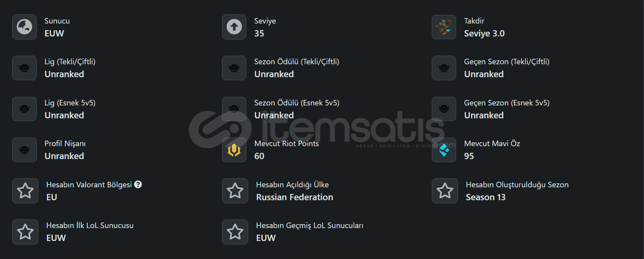
Task: Click the star icon for Hesabın Açıldığı Ülke
Action: click(x=235, y=191)
